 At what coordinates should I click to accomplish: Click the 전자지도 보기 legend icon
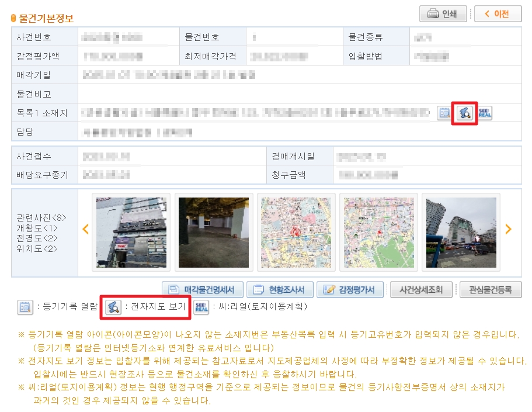pos(113,307)
